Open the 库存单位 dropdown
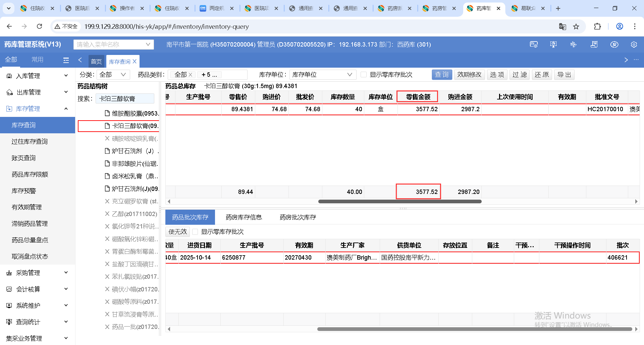Image resolution: width=644 pixels, height=345 pixels. tap(322, 75)
